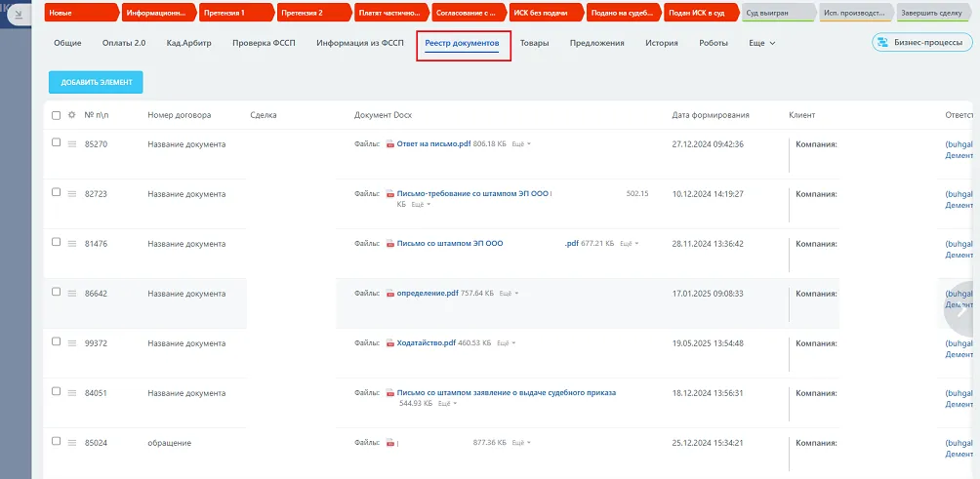Expand the Еще tab dropdown
Screen dimensions: 980x479
pos(762,44)
